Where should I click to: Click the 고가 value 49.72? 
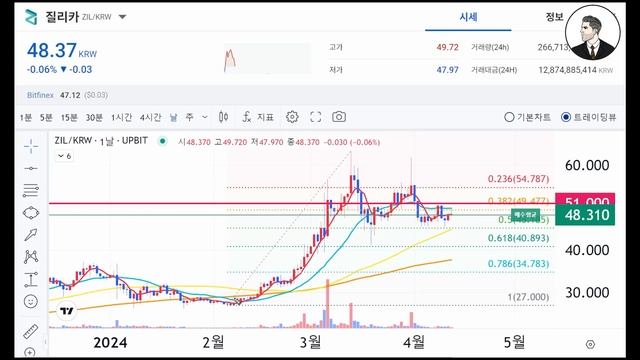(447, 47)
